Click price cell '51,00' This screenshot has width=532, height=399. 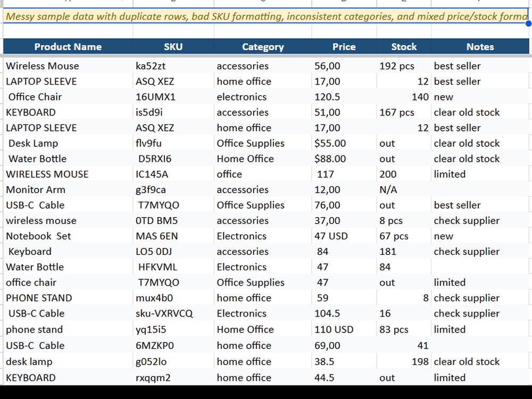(x=344, y=112)
